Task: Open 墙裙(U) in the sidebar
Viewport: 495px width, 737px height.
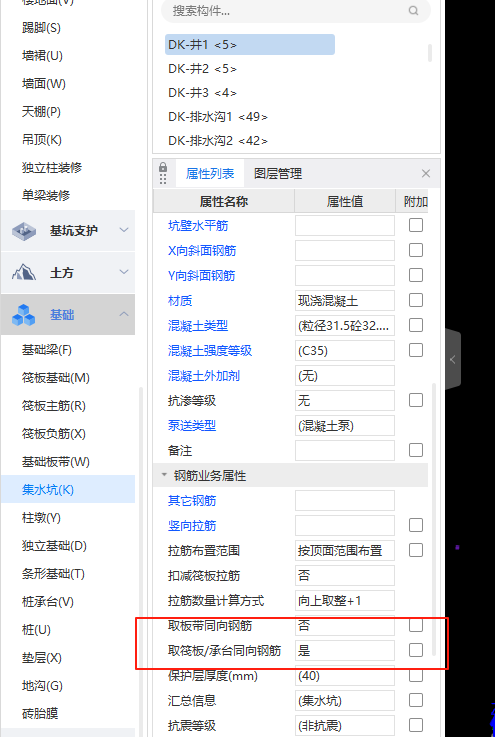Action: point(42,56)
